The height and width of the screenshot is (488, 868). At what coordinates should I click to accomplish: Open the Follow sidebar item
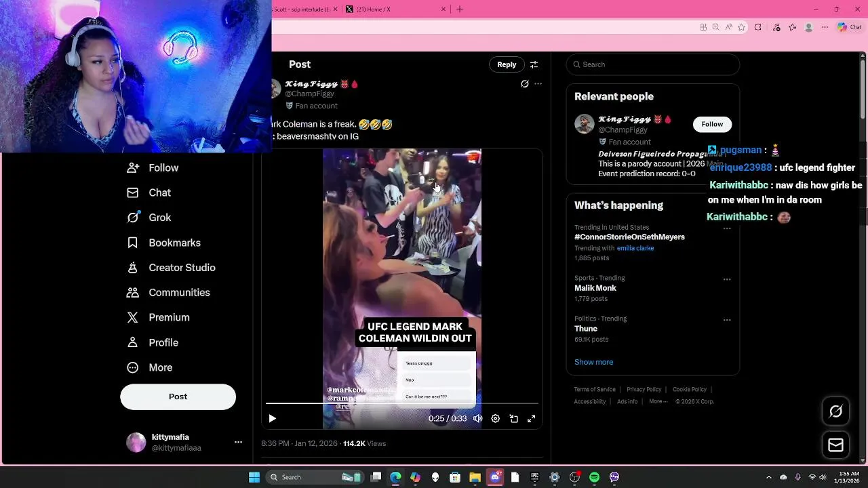pos(153,167)
